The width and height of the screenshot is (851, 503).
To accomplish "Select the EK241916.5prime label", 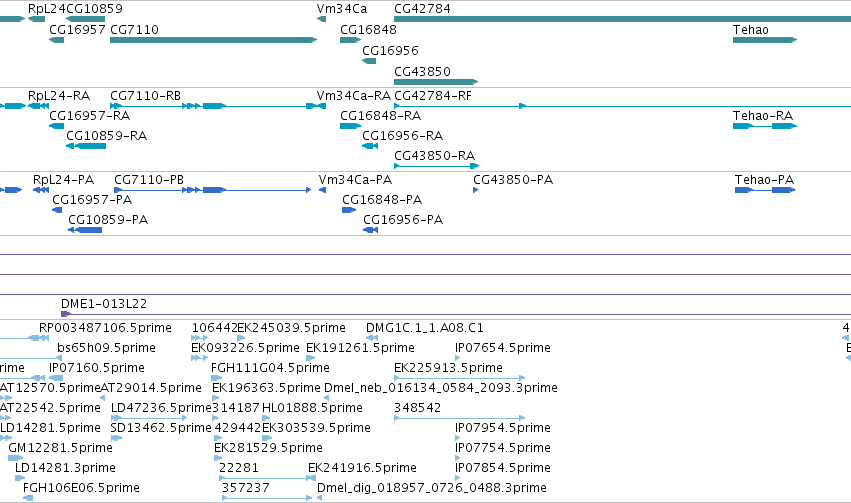I will coord(362,468).
